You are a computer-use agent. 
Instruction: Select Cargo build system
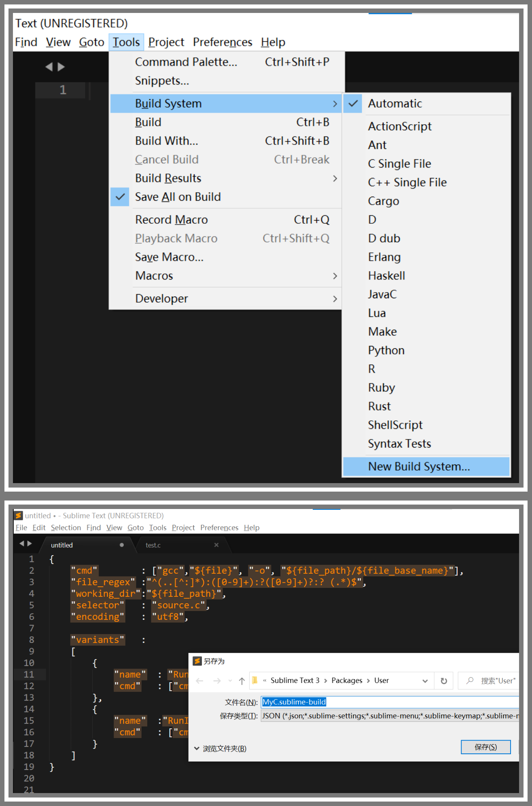(426, 201)
